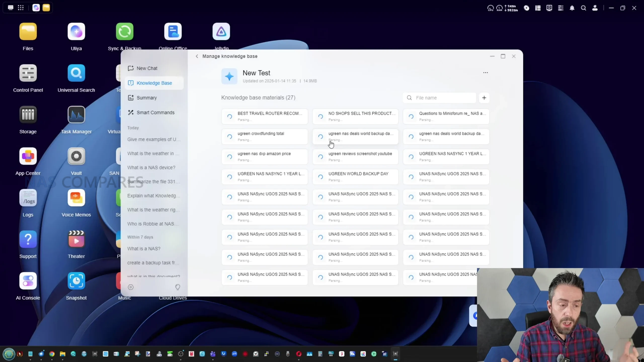This screenshot has height=362, width=644.
Task: Click the lightbulb icon in sidebar
Action: [178, 287]
